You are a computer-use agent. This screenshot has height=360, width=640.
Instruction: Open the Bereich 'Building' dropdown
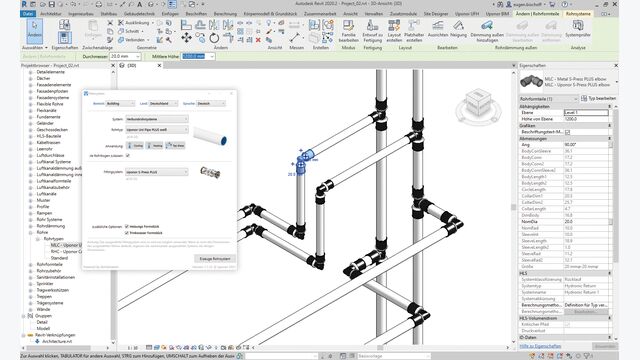coord(120,104)
